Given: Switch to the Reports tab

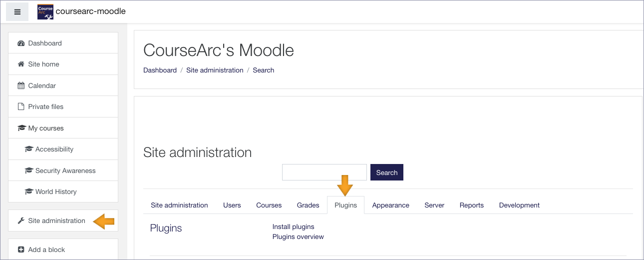Looking at the screenshot, I should tap(472, 205).
